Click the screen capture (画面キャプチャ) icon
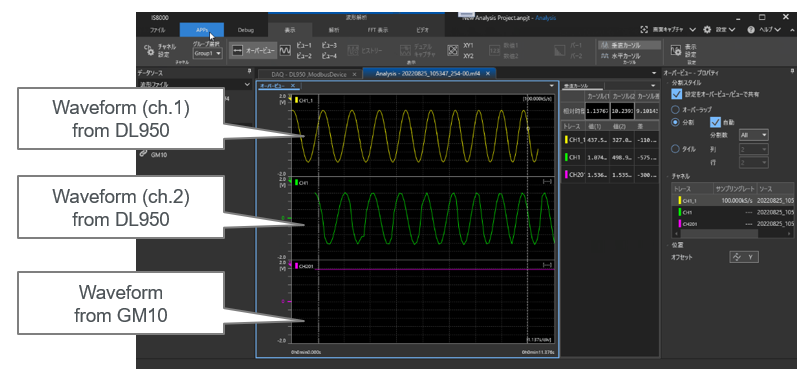The width and height of the screenshot is (808, 383). [x=644, y=30]
